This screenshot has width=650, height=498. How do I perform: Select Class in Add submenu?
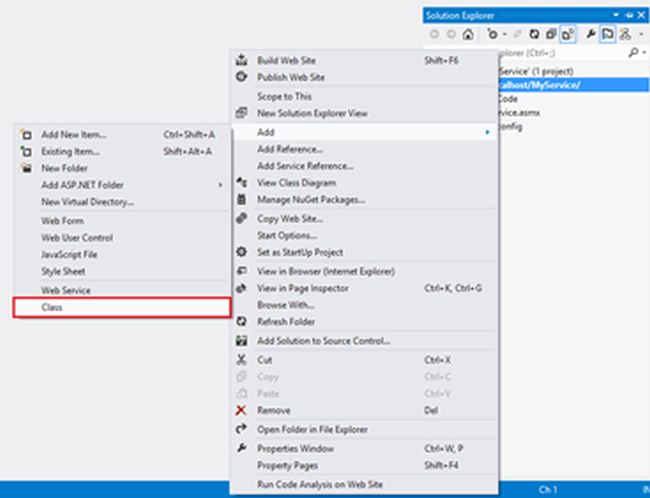(x=122, y=308)
